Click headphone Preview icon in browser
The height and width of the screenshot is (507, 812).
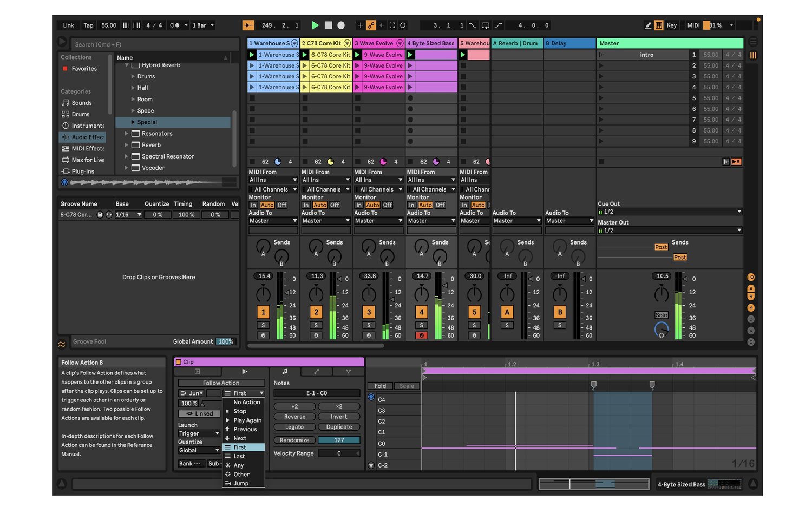64,182
